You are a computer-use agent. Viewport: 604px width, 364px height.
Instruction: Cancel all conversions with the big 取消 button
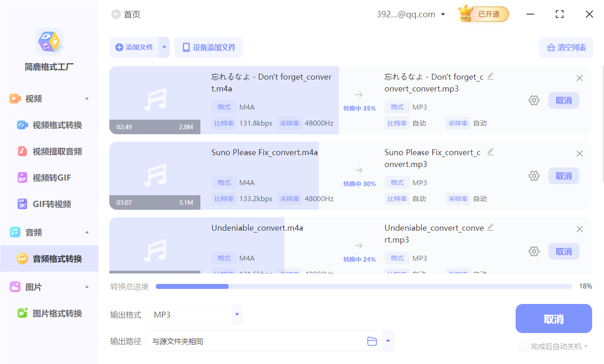(x=553, y=318)
